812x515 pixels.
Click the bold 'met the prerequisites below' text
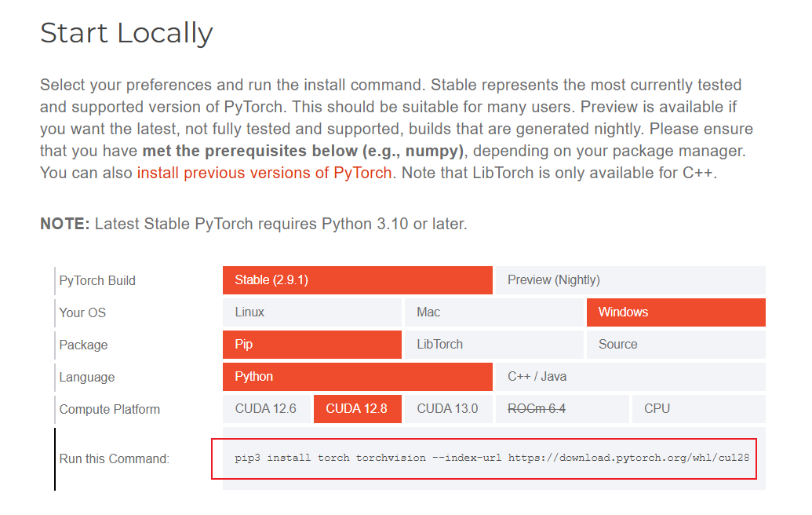302,151
